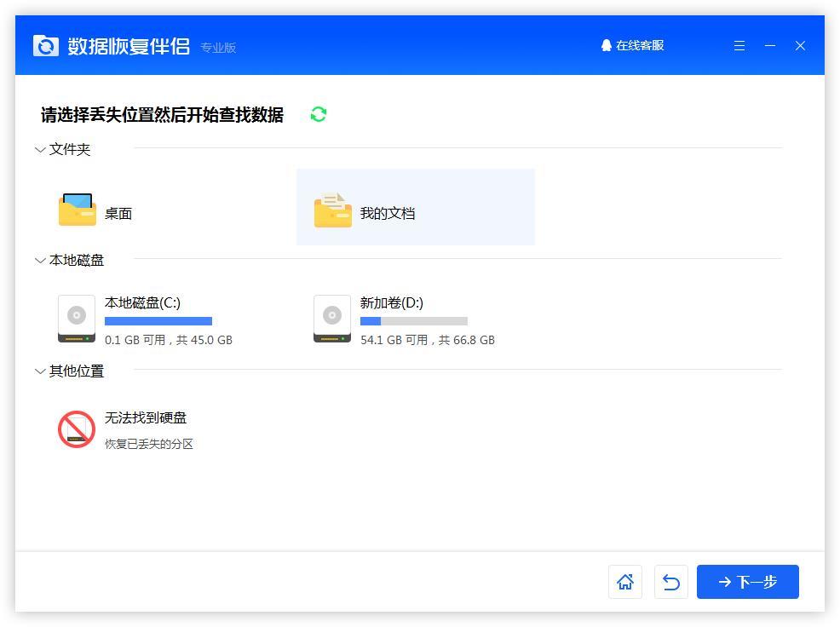Collapse the 本地磁盘 section chevron
840x627 pixels.
pyautogui.click(x=40, y=260)
